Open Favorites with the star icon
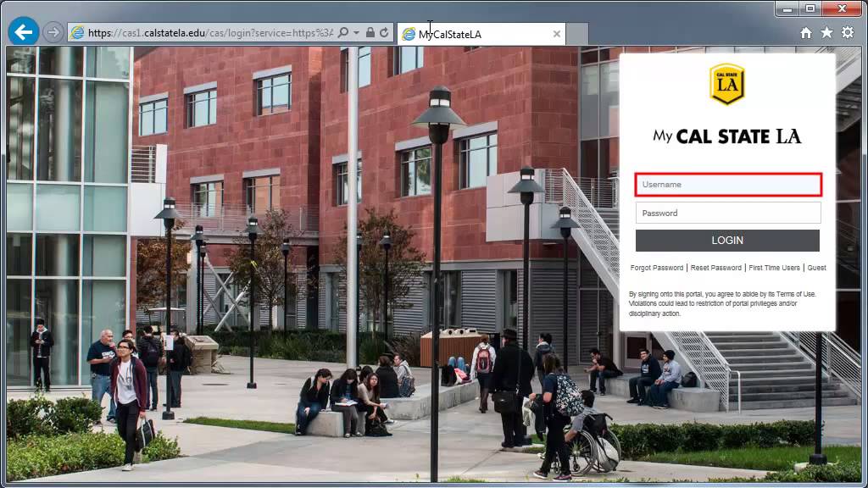The width and height of the screenshot is (868, 488). (x=826, y=33)
